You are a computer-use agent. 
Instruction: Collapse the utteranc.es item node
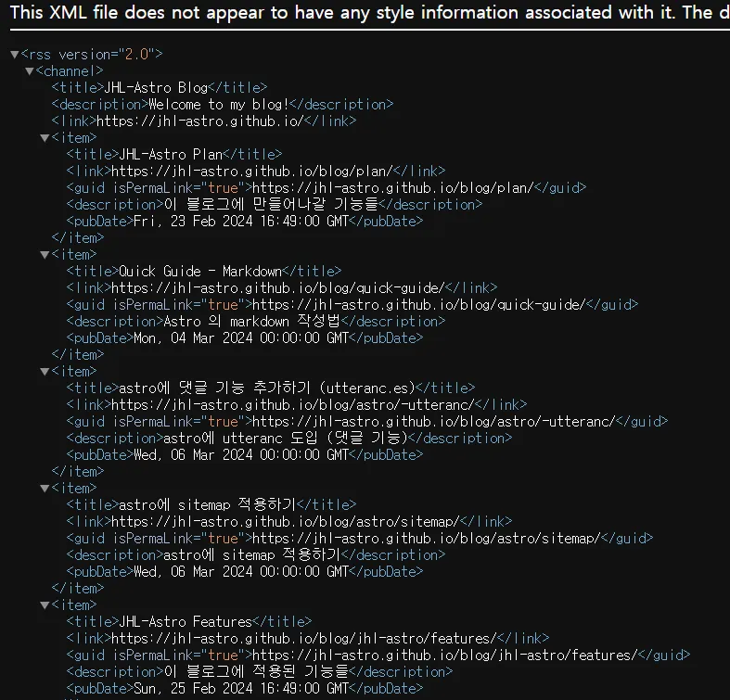click(x=45, y=372)
